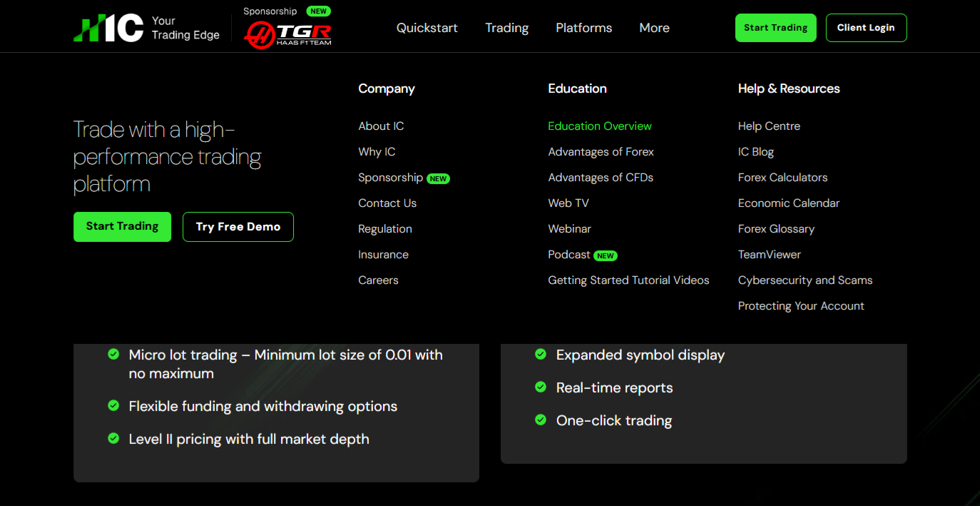Open the Help Centre
Viewport: 980px width, 506px height.
pos(769,126)
